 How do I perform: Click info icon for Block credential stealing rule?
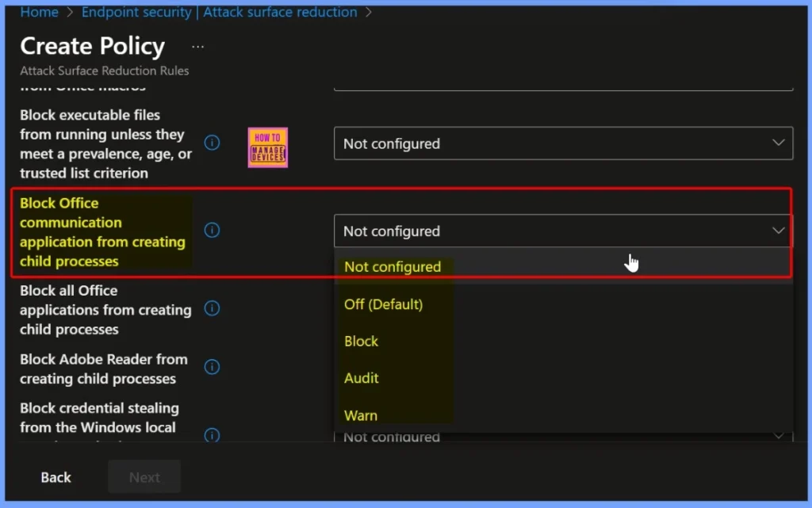[x=212, y=434]
